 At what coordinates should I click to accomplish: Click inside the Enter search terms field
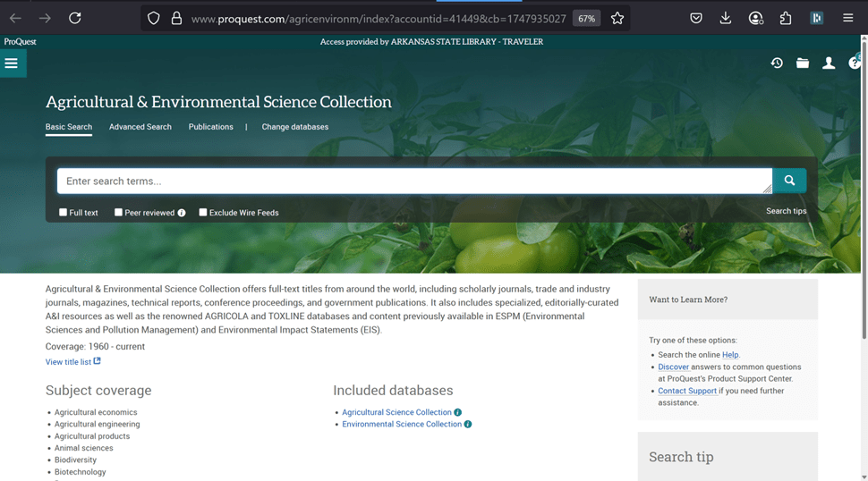pos(412,181)
